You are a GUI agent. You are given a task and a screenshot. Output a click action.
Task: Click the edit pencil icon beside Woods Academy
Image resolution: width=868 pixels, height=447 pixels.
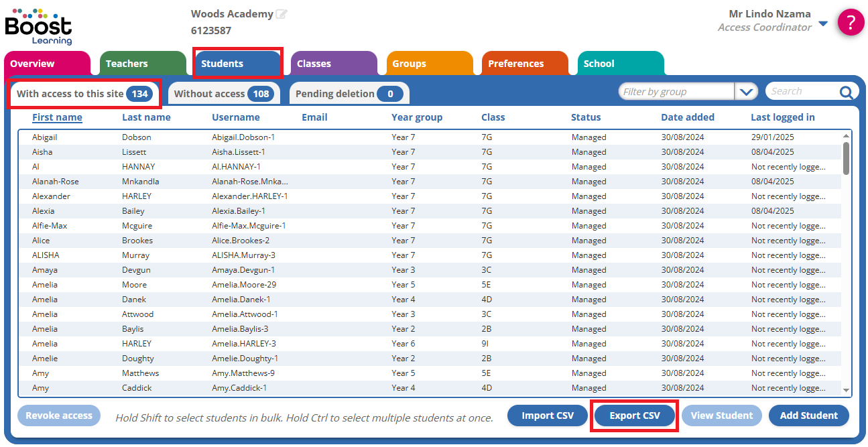[x=282, y=14]
